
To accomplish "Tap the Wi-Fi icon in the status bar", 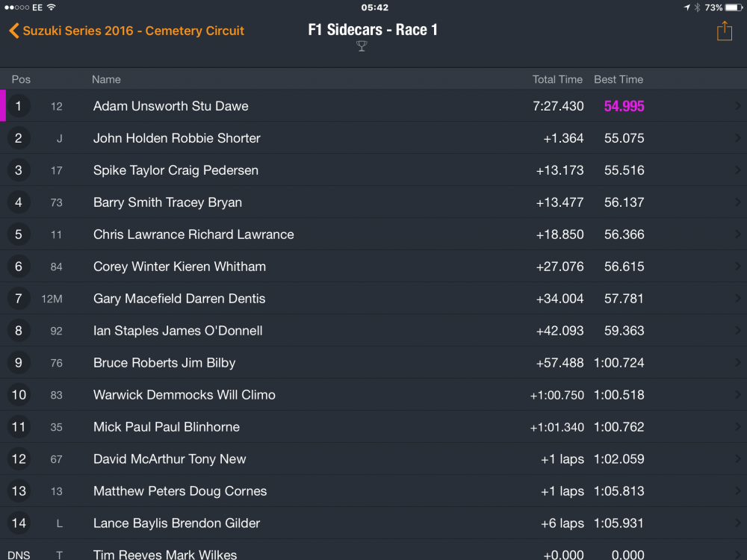I will pos(52,7).
